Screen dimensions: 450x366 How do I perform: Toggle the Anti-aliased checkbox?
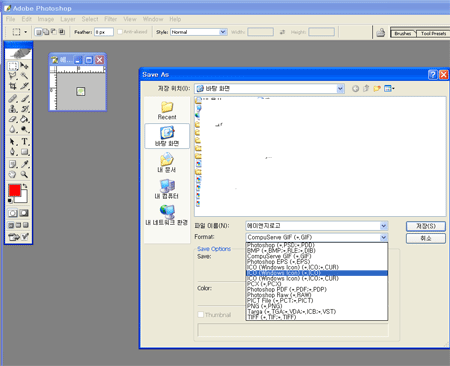120,32
